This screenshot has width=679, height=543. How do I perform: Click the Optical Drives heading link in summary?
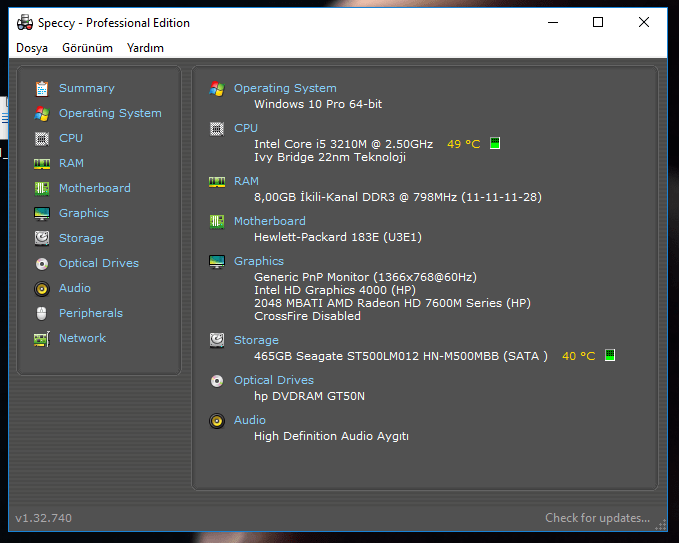pos(274,380)
